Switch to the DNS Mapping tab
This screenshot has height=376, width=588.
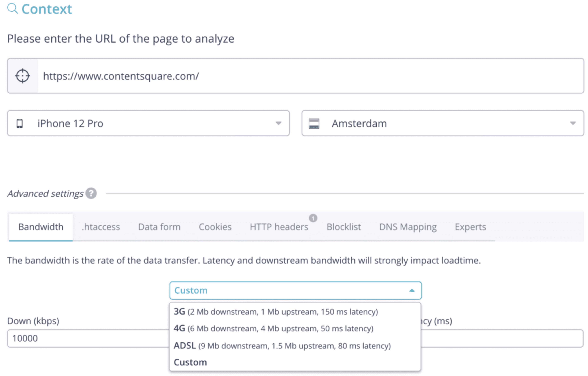pyautogui.click(x=408, y=227)
